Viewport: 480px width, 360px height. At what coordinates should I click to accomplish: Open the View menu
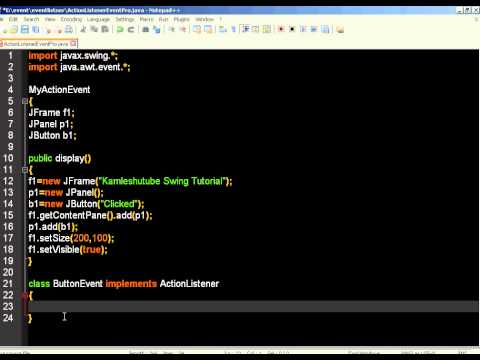click(50, 20)
